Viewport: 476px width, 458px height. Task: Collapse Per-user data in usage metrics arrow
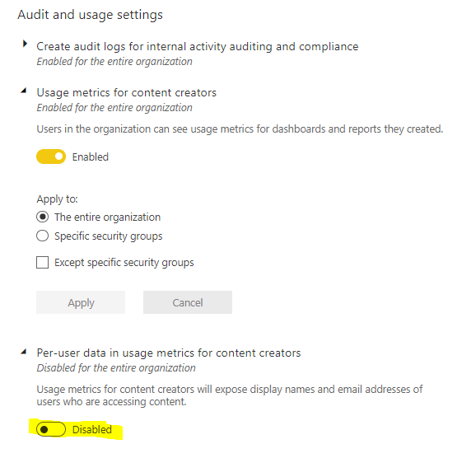click(x=24, y=352)
